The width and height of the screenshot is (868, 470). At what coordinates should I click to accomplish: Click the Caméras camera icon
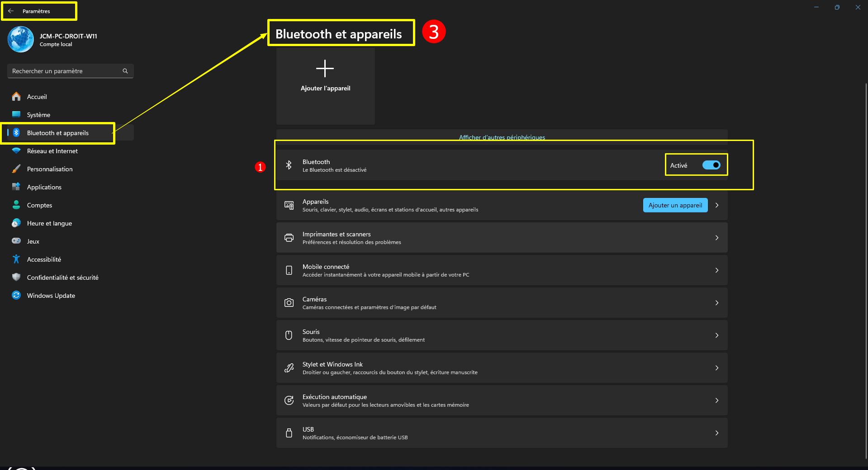pos(289,303)
